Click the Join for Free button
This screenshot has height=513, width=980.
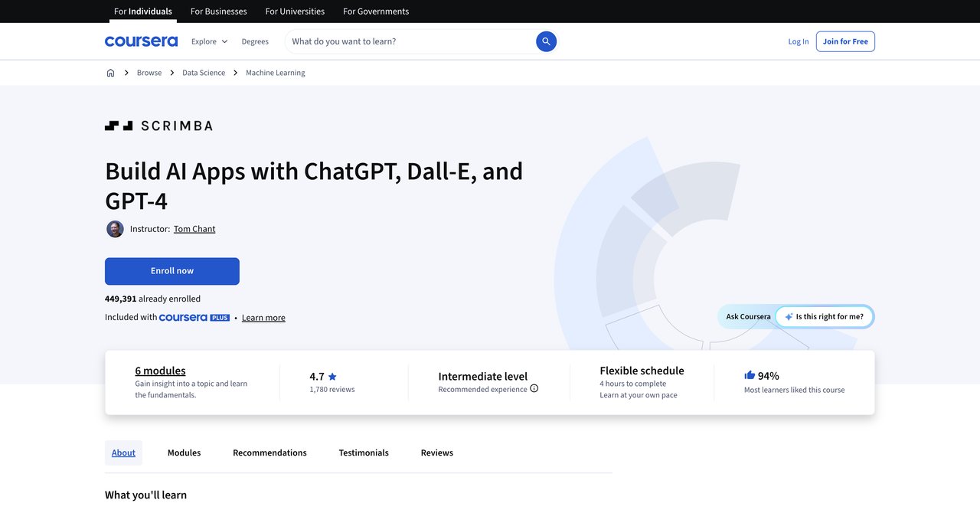[x=845, y=41]
